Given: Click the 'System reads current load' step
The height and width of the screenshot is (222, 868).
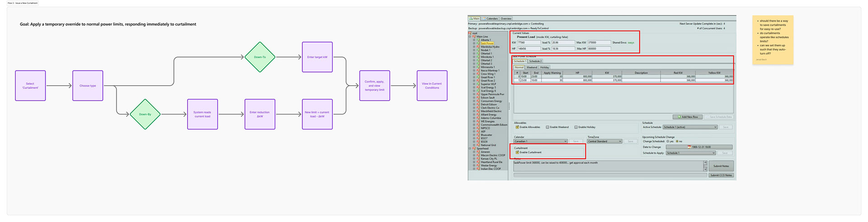Looking at the screenshot, I should [203, 114].
